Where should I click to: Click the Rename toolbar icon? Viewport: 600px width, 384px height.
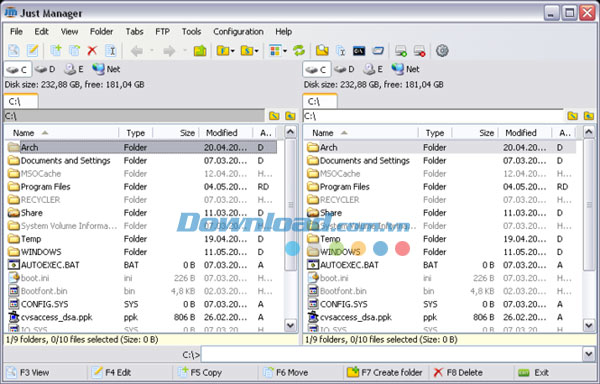pyautogui.click(x=111, y=50)
